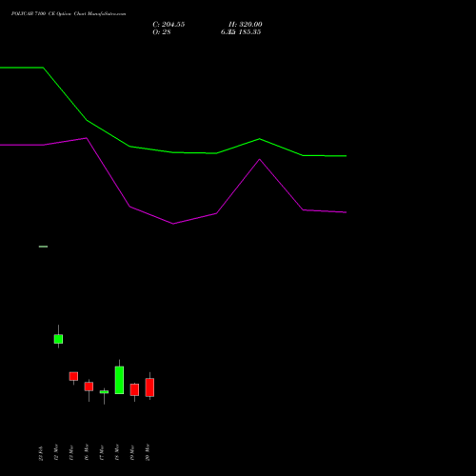Click the purple indicator line
Image resolution: width=476 pixels, height=476 pixels.
173,224
